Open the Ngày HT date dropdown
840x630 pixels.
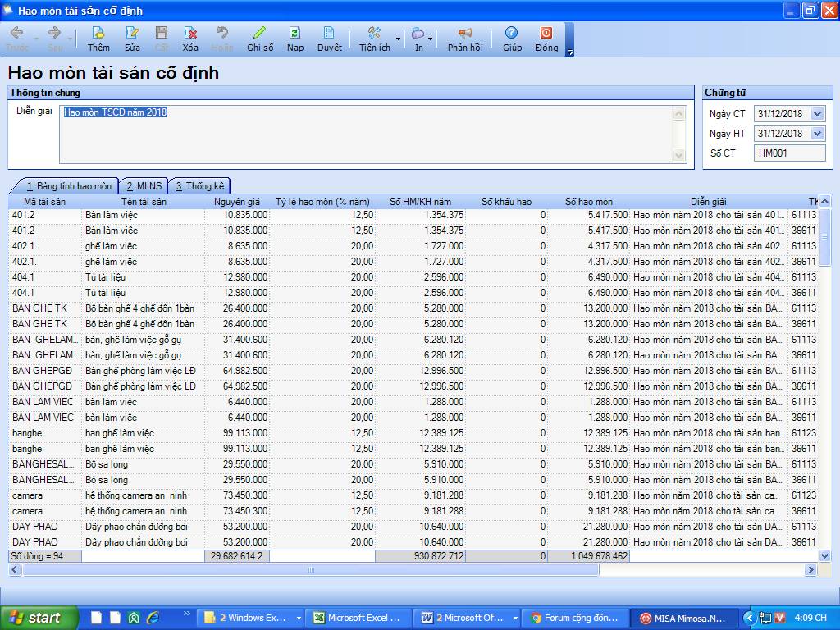pos(817,133)
